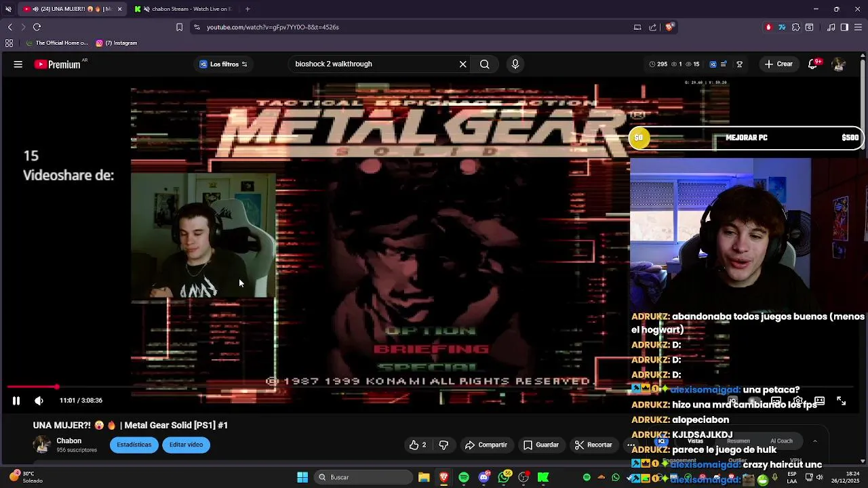Open Instagram bookmark
868x488 pixels.
[117, 43]
